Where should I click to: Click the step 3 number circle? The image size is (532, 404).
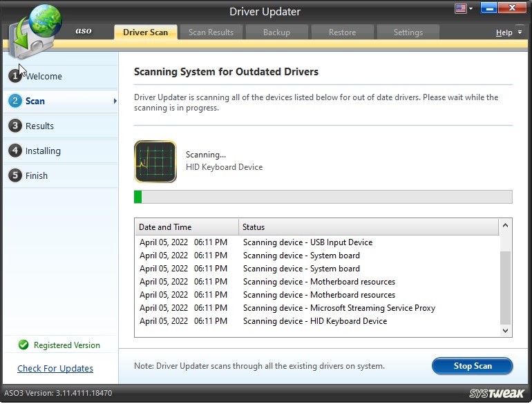[15, 126]
